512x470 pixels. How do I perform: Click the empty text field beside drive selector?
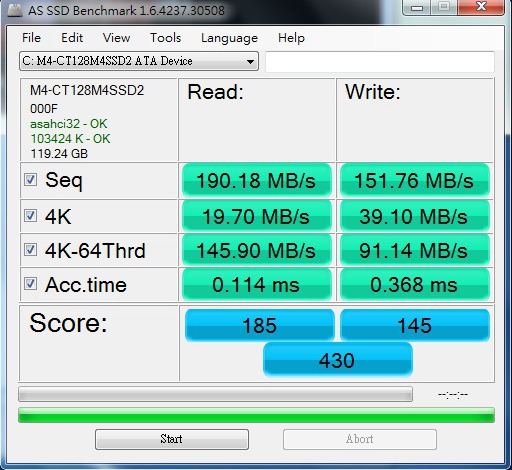[380, 61]
